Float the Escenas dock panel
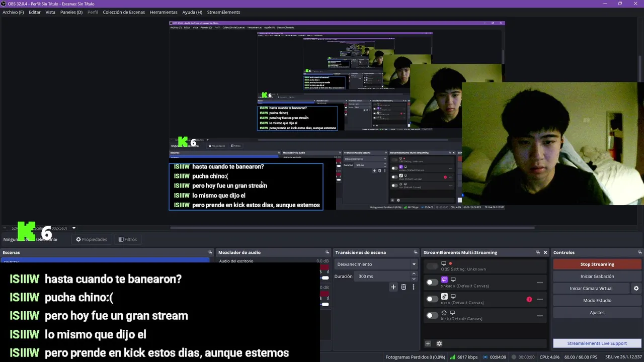 point(210,252)
